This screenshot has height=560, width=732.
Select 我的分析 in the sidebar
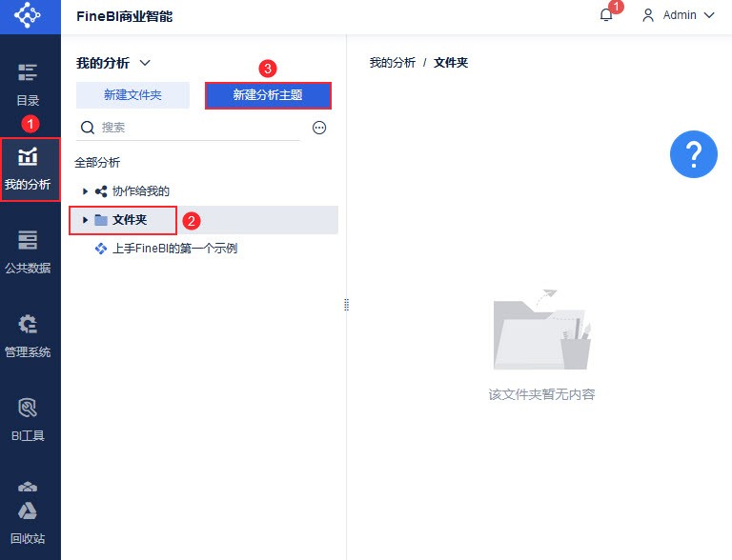click(x=30, y=169)
